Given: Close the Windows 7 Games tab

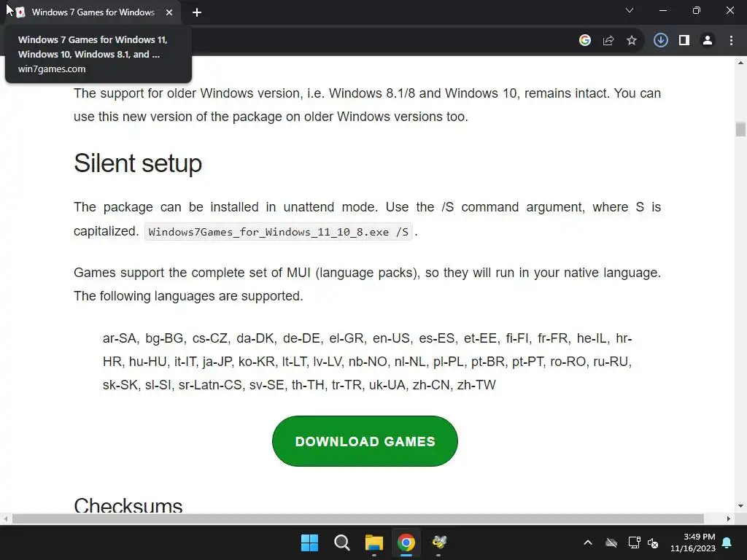Looking at the screenshot, I should (169, 12).
